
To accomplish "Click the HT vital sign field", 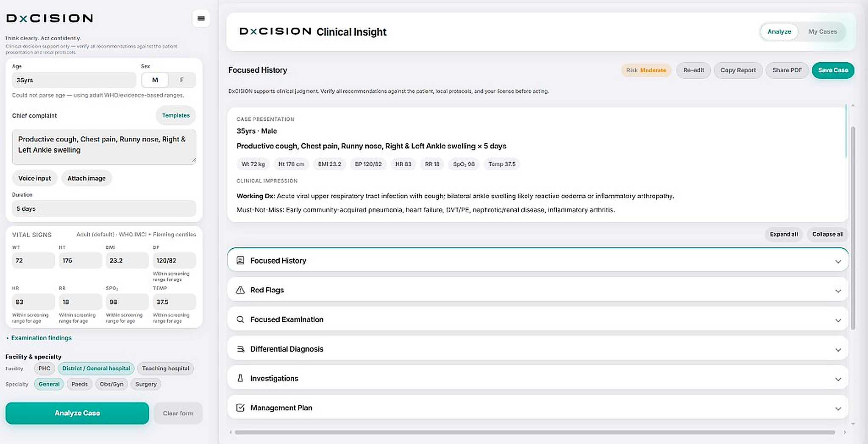I will tap(80, 260).
